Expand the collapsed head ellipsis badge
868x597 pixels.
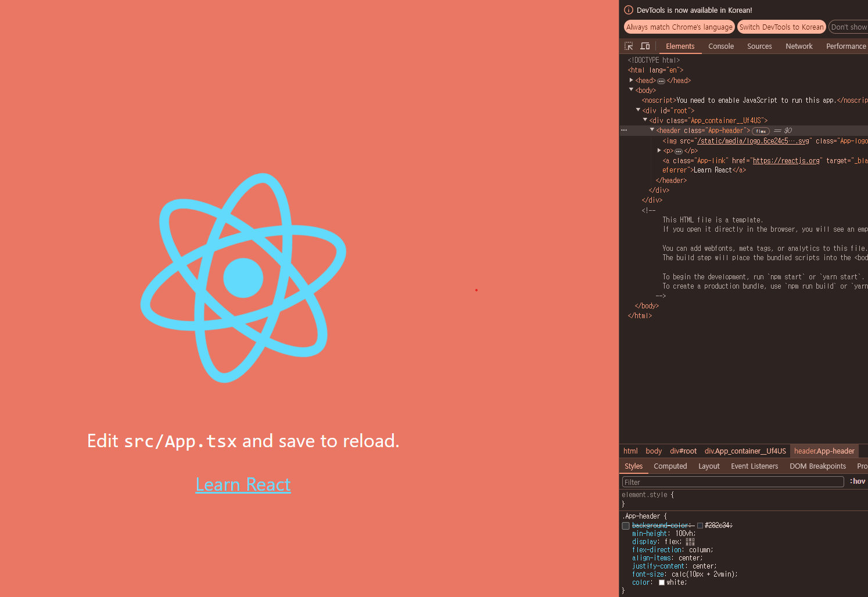661,81
